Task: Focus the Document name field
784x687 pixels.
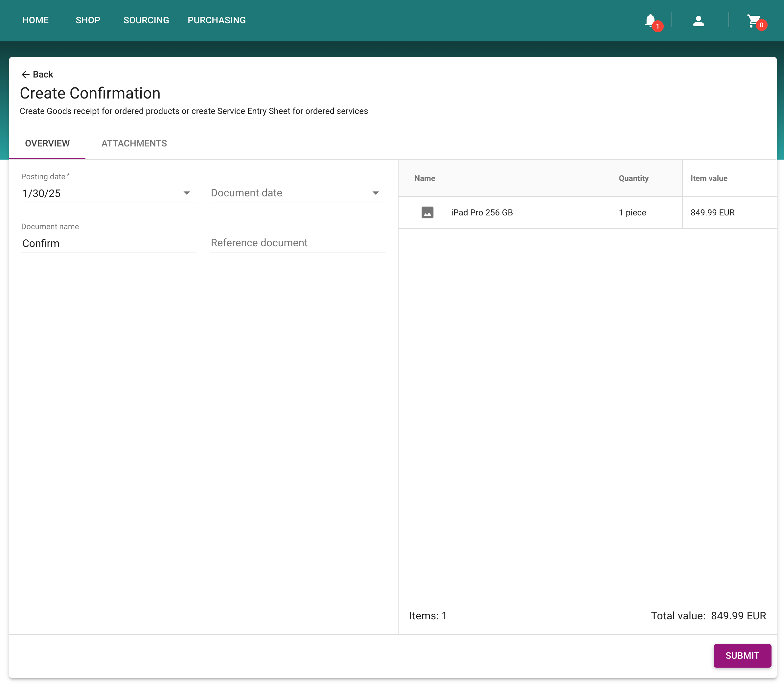Action: tap(108, 243)
